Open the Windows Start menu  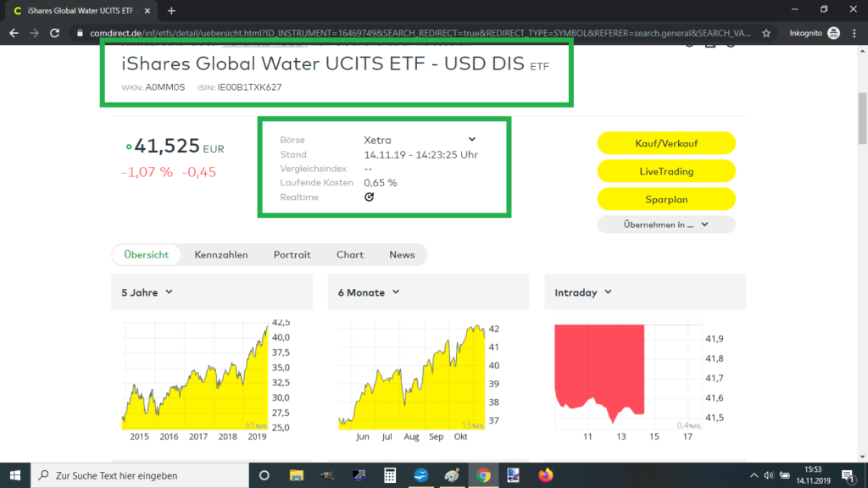tap(15, 475)
